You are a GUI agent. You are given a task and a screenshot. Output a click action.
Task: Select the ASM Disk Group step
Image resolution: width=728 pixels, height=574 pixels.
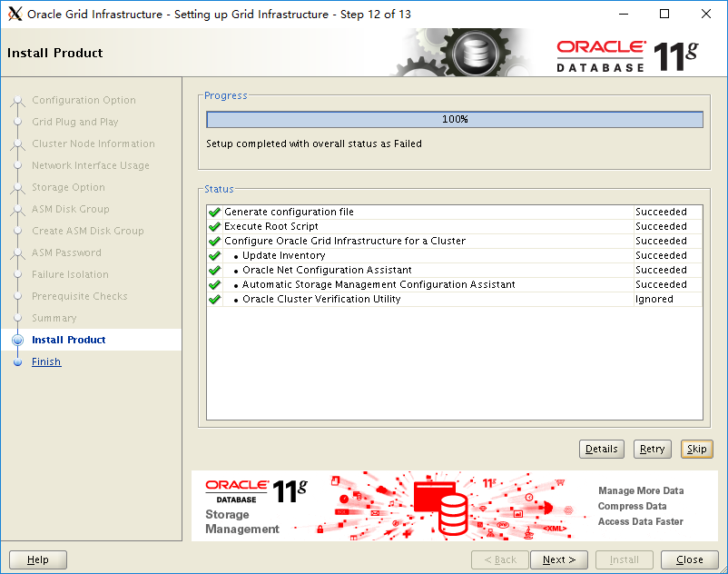[x=71, y=210]
